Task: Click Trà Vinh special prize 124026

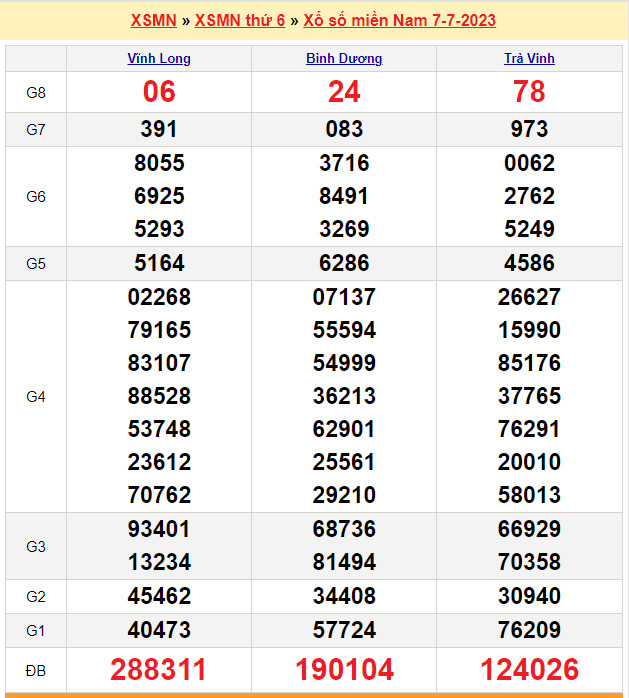Action: (529, 669)
